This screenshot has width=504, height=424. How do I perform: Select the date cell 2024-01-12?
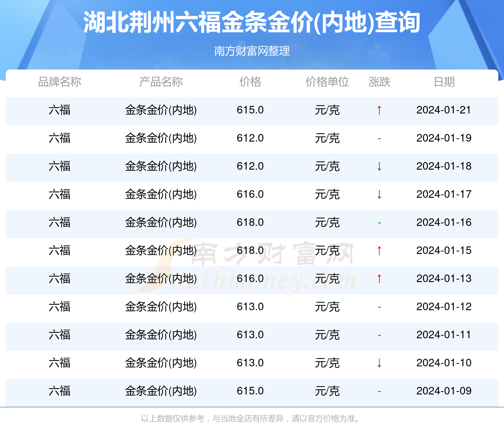coord(444,307)
